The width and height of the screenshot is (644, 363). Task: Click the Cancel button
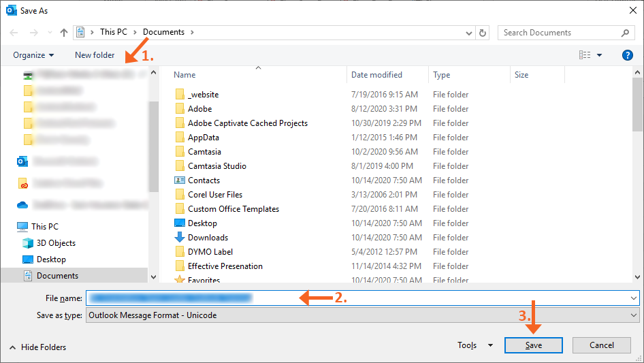601,345
